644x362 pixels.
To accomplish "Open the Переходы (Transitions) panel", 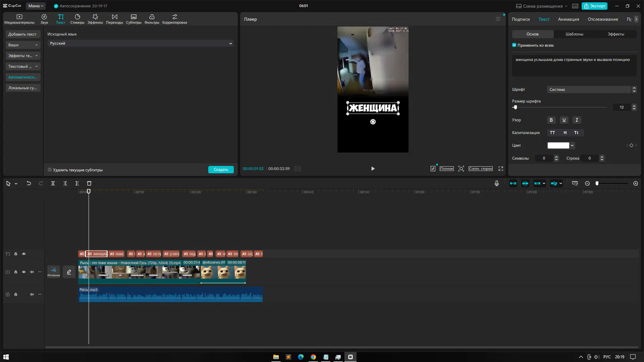I will click(x=114, y=19).
